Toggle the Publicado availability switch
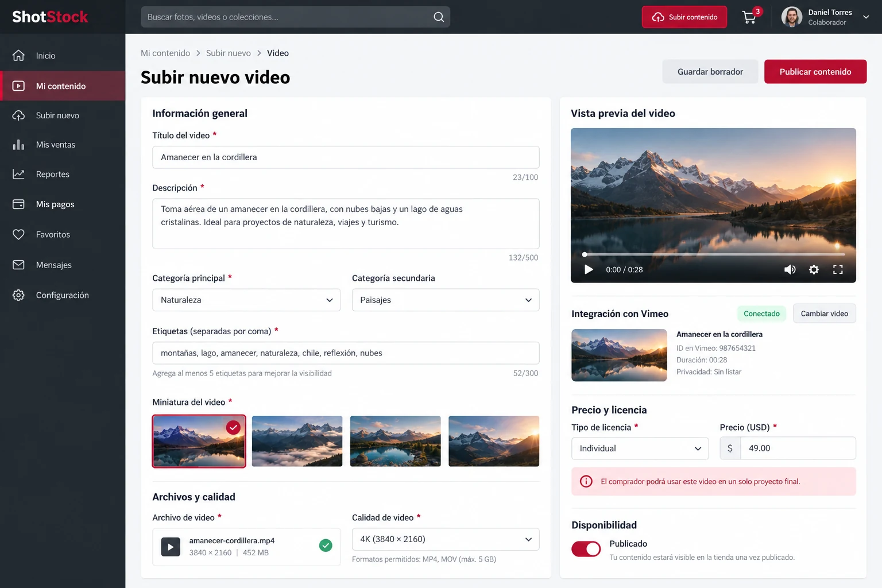882x588 pixels. (x=586, y=549)
